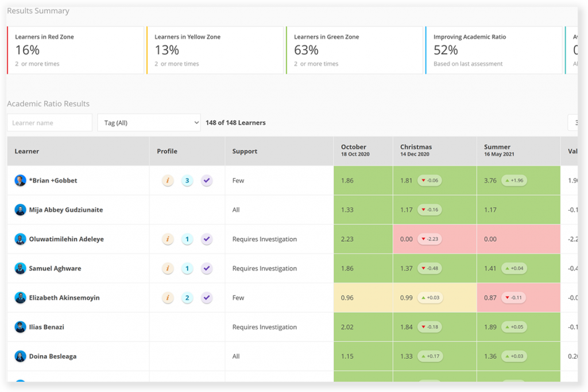The height and width of the screenshot is (392, 588).
Task: Click Ilias Benazi's avatar photo
Action: click(x=20, y=327)
